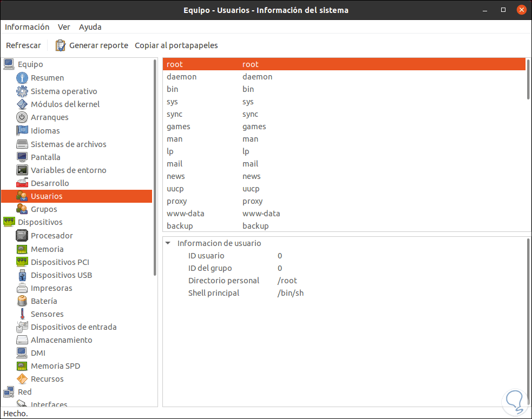Click the Almacenamiento disk icon
This screenshot has height=419, width=532.
click(22, 340)
